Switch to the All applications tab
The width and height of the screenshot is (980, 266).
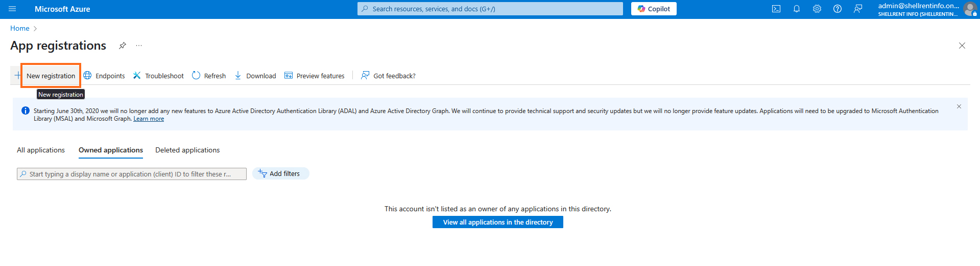click(41, 150)
